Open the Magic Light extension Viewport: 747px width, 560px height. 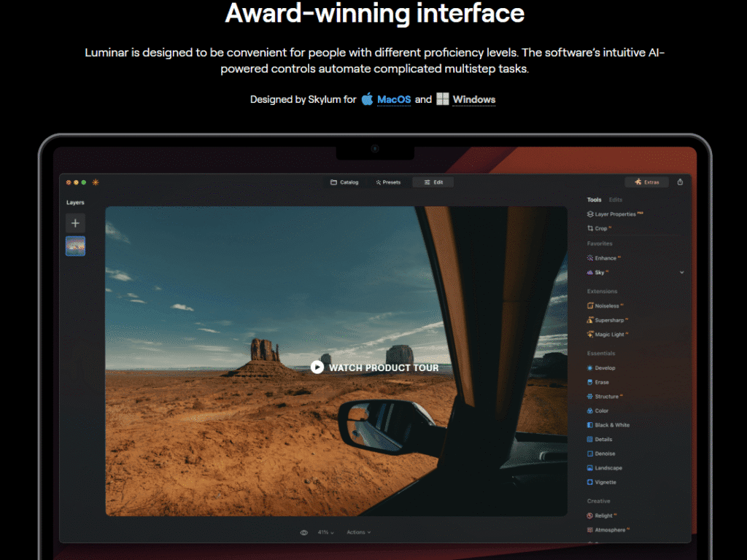click(x=608, y=334)
